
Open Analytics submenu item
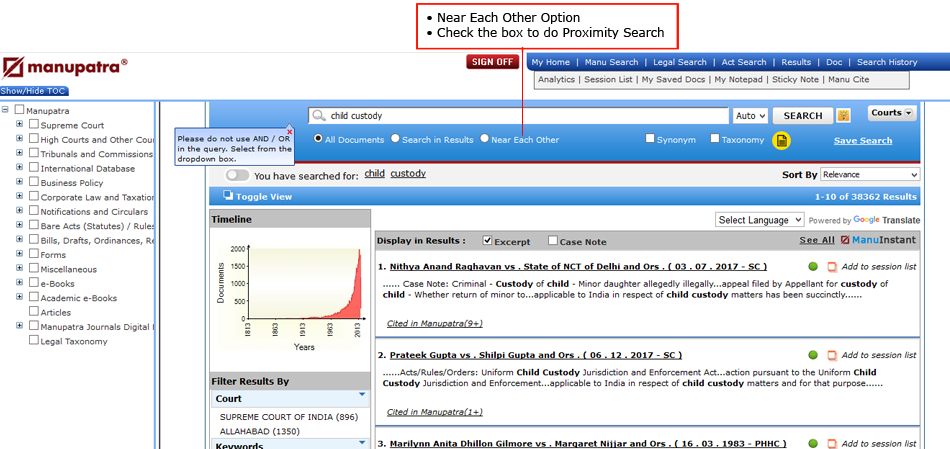[555, 79]
